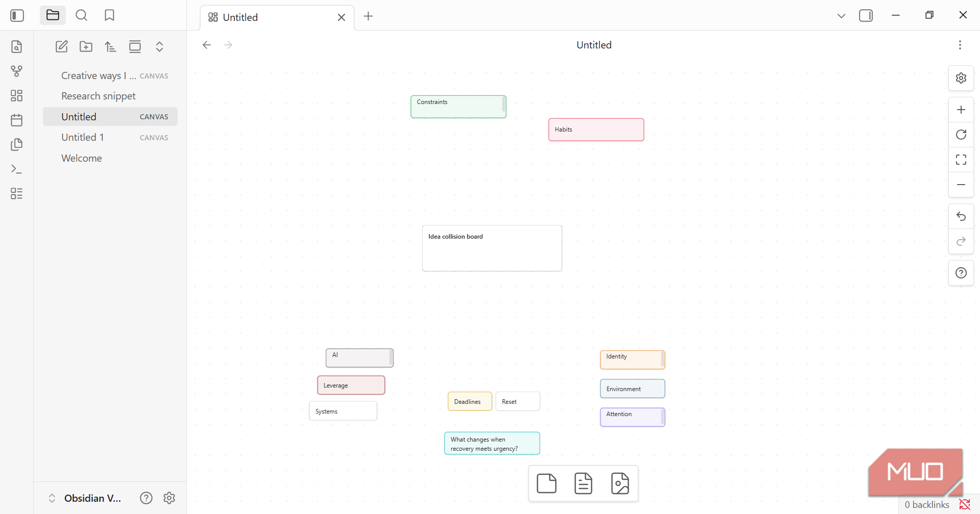
Task: Reset the canvas zoom
Action: pyautogui.click(x=961, y=135)
